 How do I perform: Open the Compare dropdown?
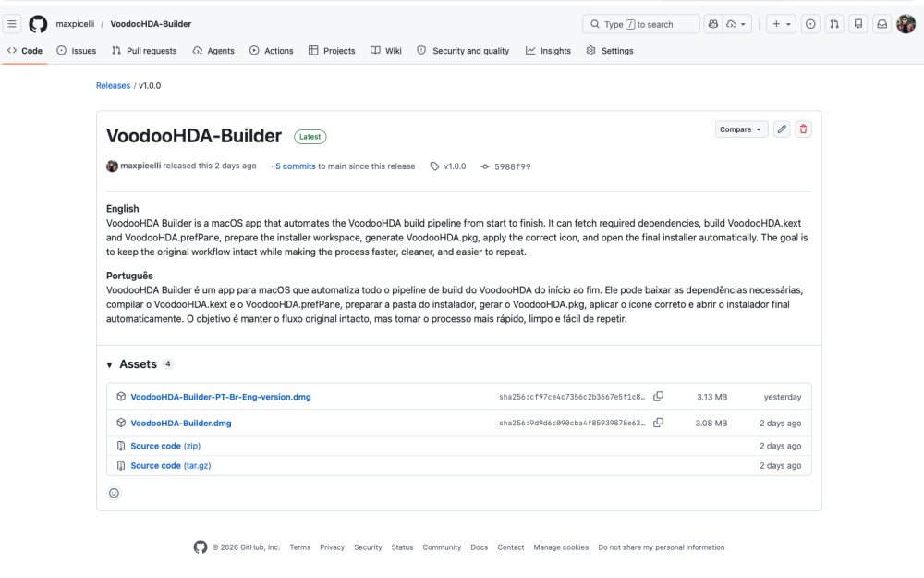pyautogui.click(x=741, y=129)
